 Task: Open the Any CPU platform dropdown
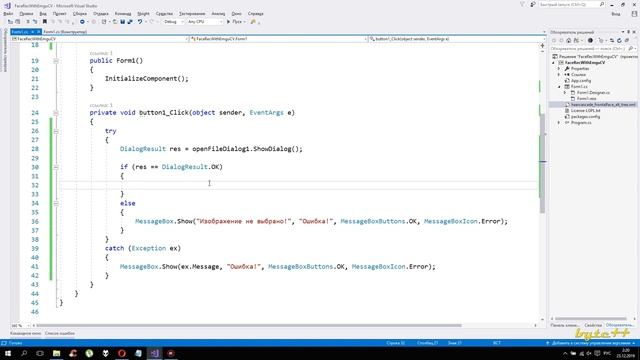[205, 22]
